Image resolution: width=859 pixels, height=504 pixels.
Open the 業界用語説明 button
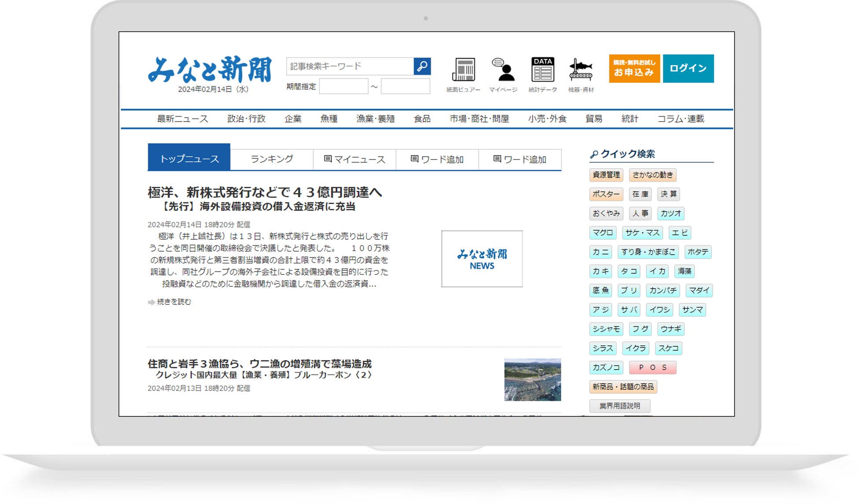tap(619, 406)
